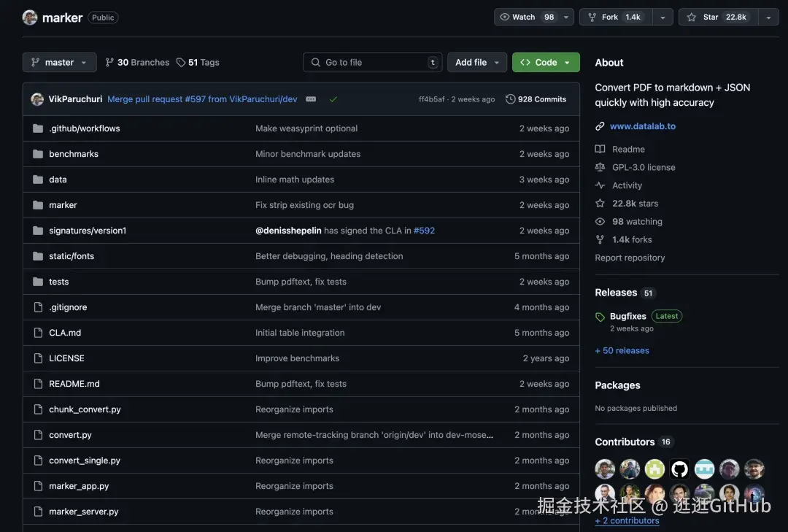
Task: Click the license scale icon
Action: tap(600, 167)
